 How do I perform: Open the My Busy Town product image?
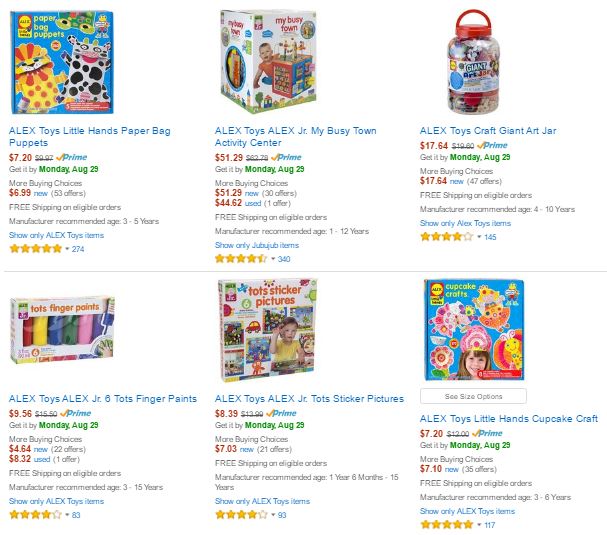pyautogui.click(x=268, y=61)
